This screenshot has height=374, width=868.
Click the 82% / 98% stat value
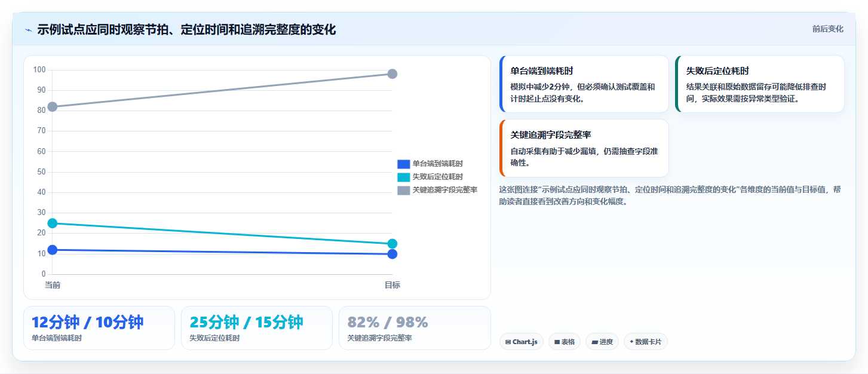coord(388,322)
